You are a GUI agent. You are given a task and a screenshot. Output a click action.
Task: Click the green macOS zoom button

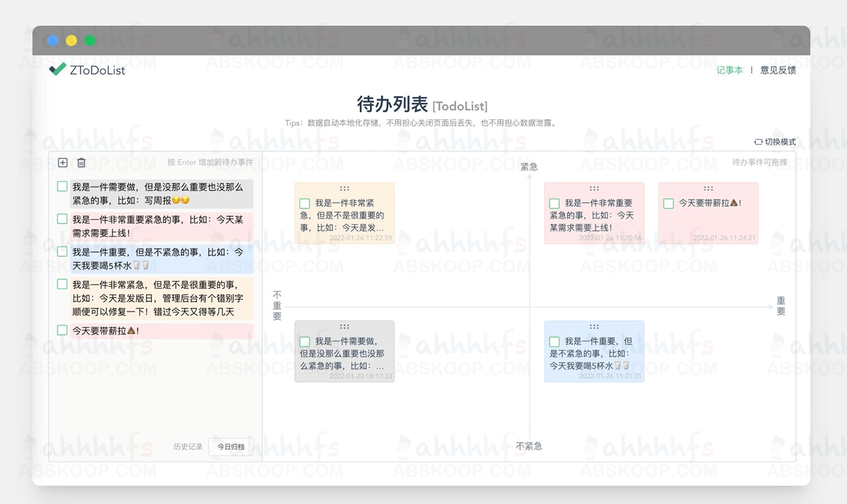[90, 40]
